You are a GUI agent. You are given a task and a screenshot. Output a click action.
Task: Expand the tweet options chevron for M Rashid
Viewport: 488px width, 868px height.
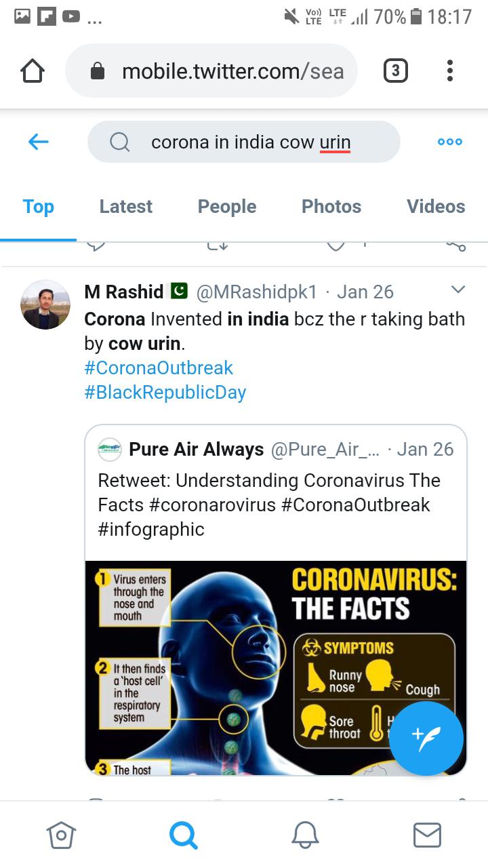[458, 290]
